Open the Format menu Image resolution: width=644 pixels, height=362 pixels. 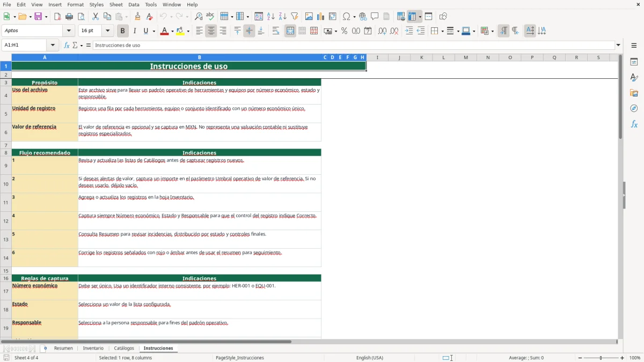pyautogui.click(x=75, y=4)
